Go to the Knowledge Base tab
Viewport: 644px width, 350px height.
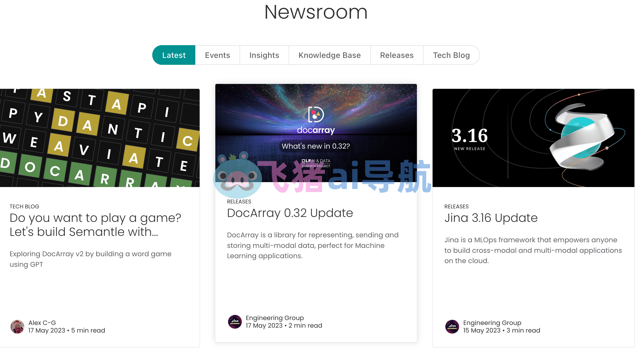[330, 55]
